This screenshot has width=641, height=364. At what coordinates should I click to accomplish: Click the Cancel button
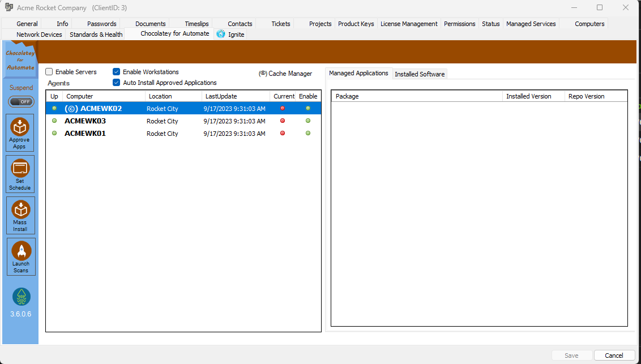(614, 356)
